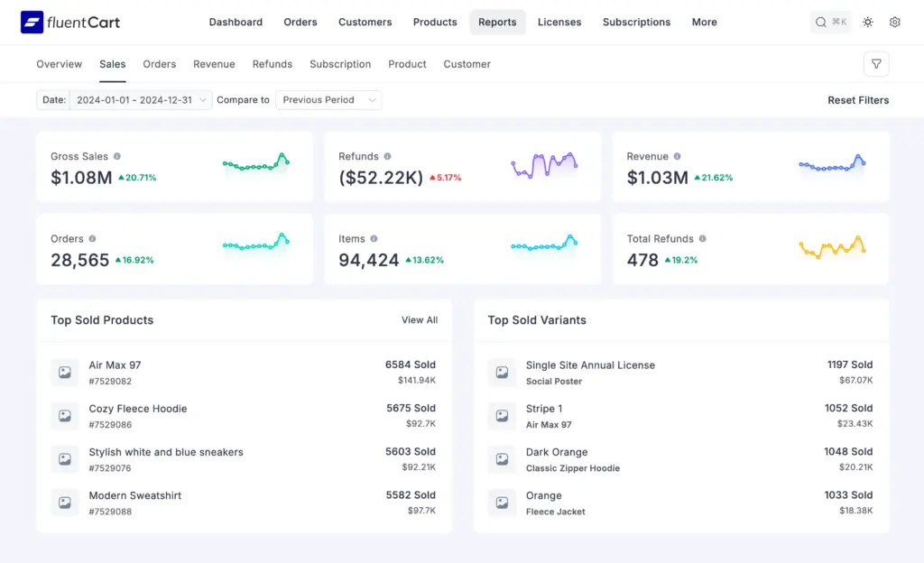Viewport: 924px width, 563px height.
Task: Select the Refunds report tab
Action: pyautogui.click(x=272, y=64)
